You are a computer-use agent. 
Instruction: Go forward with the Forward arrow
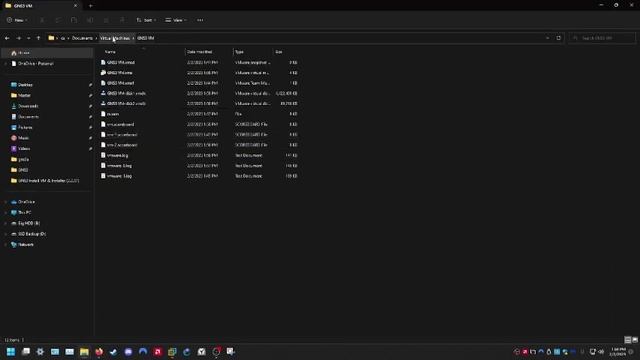pos(18,38)
